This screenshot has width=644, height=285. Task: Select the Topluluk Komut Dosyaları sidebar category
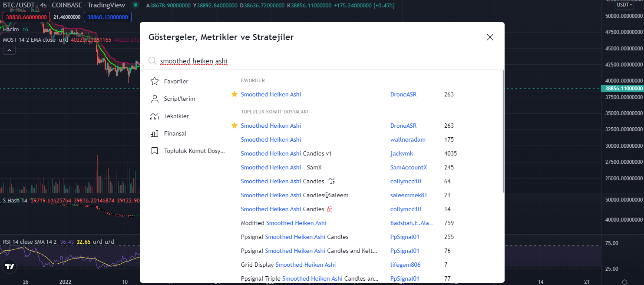(x=183, y=151)
